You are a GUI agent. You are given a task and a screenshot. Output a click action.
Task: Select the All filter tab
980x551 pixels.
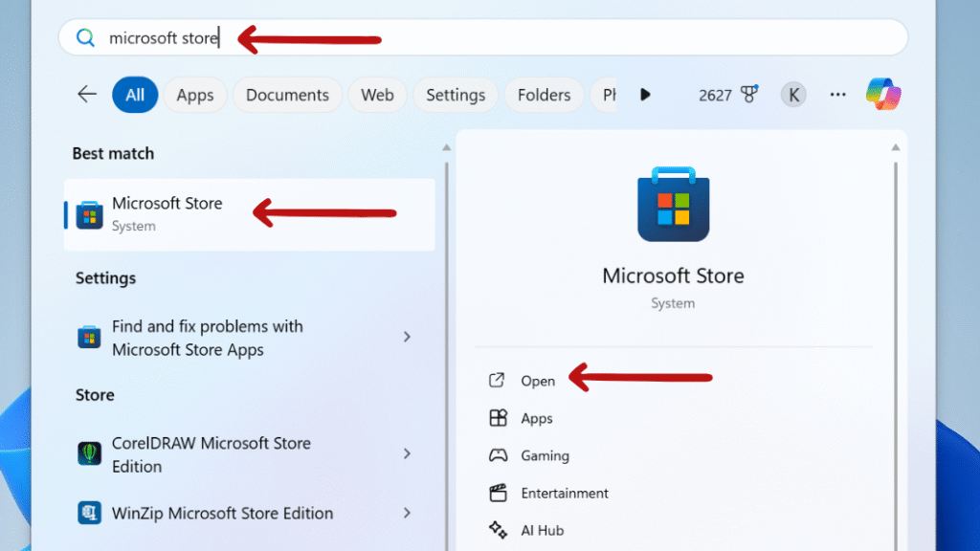coord(135,95)
